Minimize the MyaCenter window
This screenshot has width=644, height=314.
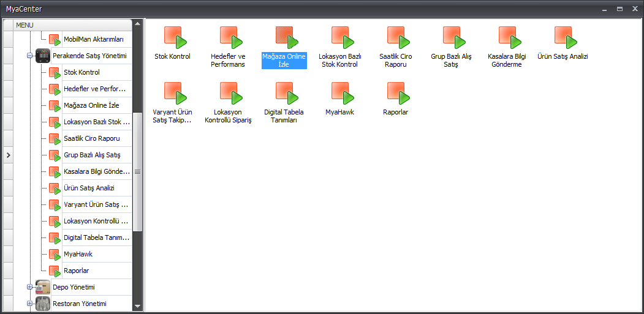(605, 9)
